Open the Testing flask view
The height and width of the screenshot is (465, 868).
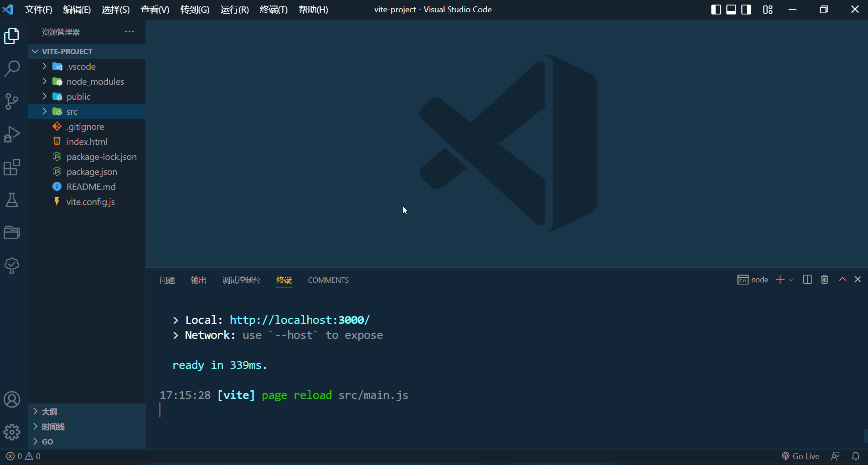12,200
